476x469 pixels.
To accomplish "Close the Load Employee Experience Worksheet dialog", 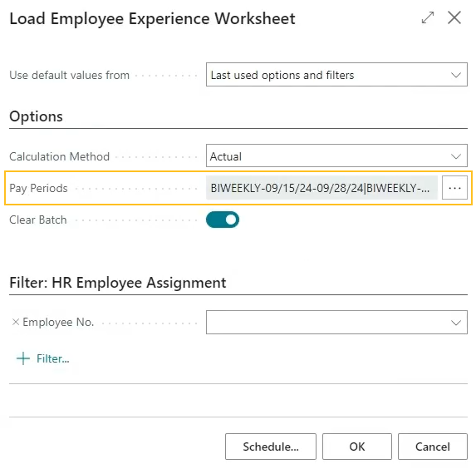I will click(x=454, y=17).
